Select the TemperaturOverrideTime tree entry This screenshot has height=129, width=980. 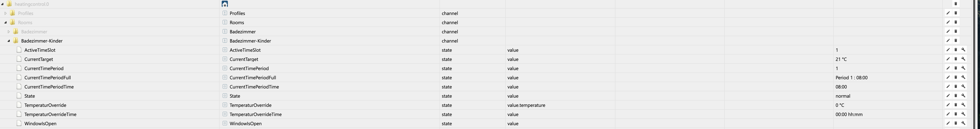[50, 114]
